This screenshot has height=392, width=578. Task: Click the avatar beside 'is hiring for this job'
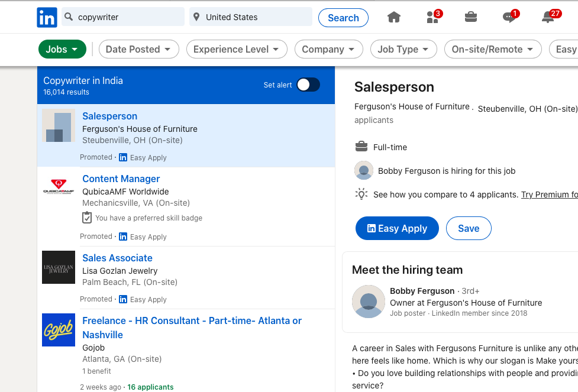coord(364,171)
